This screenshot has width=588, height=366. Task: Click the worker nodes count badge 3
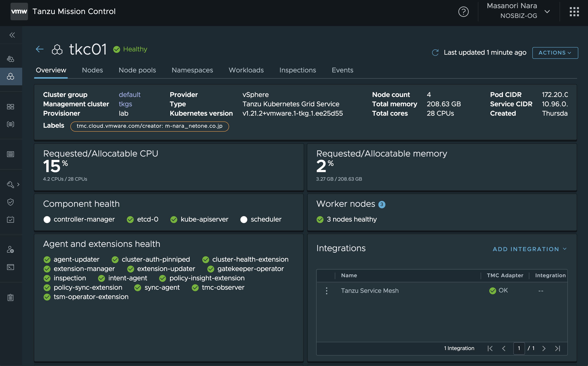tap(382, 205)
